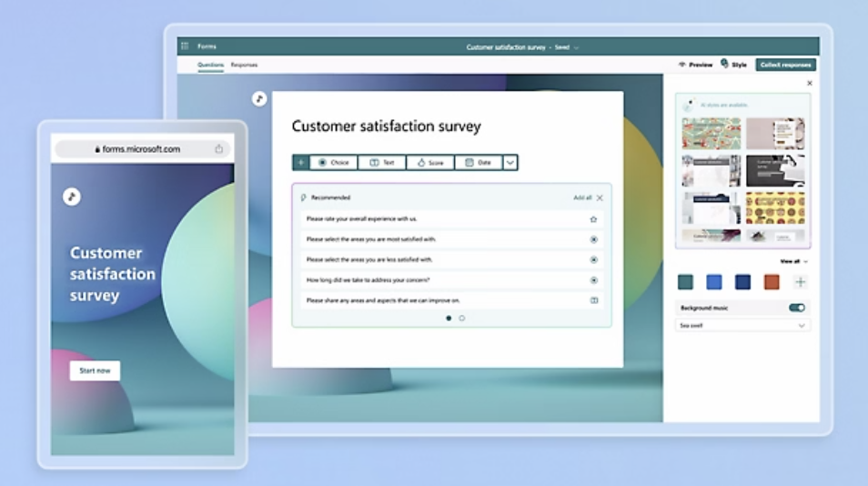Click the plus icon to add a question
Image resolution: width=868 pixels, height=486 pixels.
coord(301,163)
